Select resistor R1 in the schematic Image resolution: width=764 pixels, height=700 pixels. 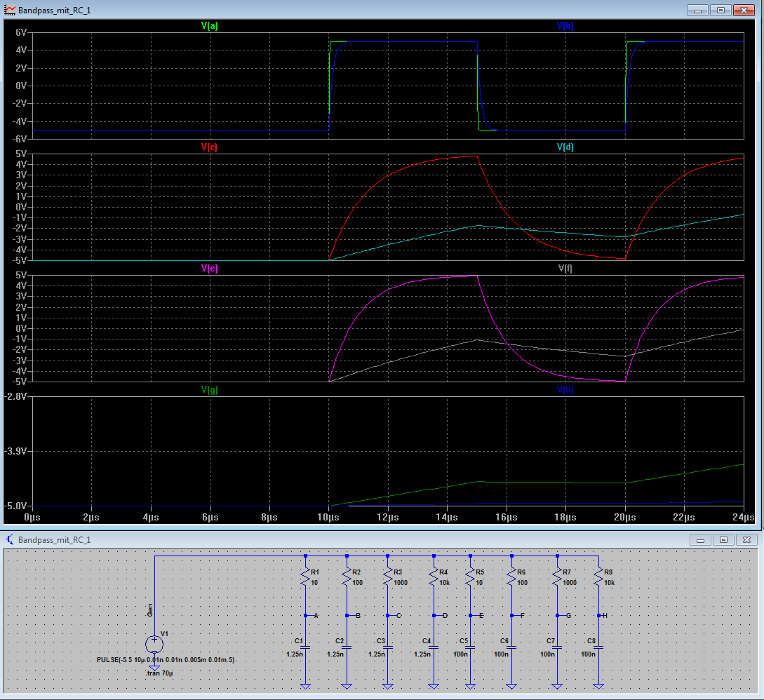(305, 578)
